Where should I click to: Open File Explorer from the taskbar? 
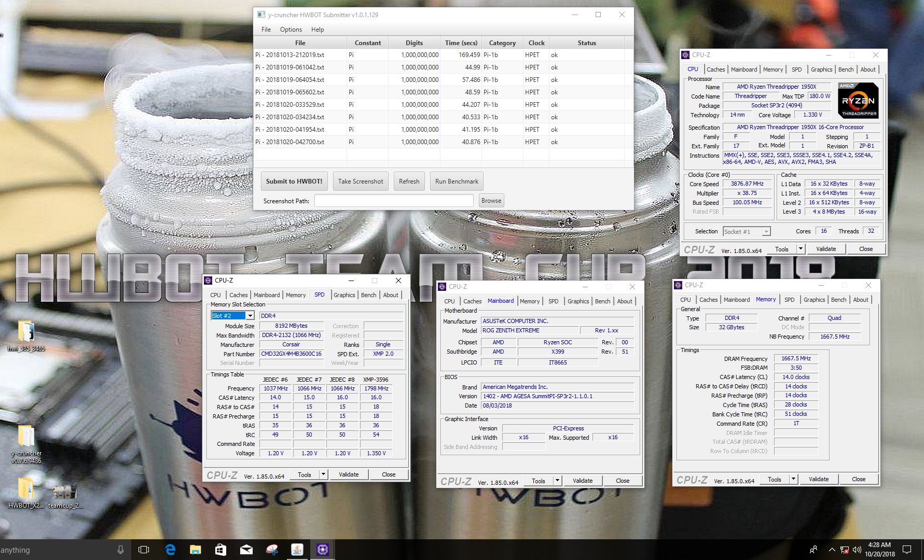click(x=195, y=550)
